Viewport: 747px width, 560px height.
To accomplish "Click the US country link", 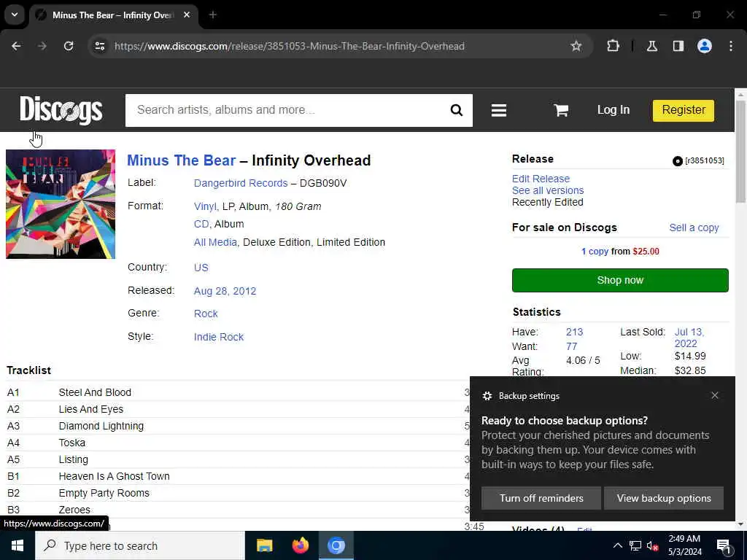I will click(201, 268).
